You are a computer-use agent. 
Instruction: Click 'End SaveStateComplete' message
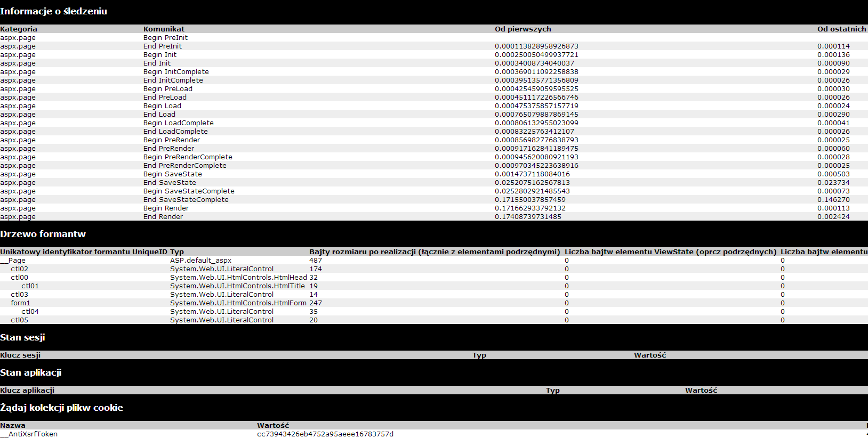pos(186,200)
